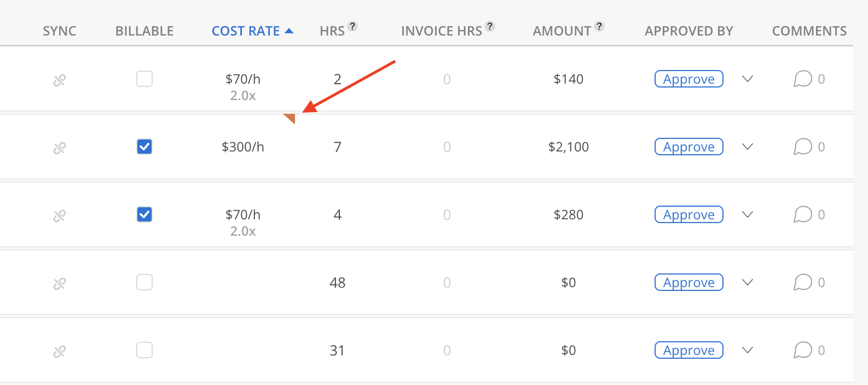Screen dimensions: 868x385
Task: Uncheck billable for the $280 entry
Action: click(144, 215)
